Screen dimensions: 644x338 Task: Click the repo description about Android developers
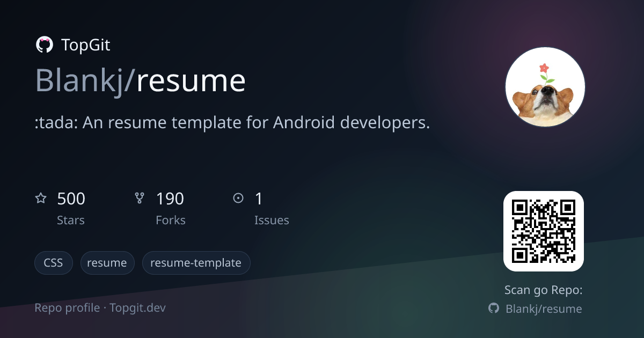pyautogui.click(x=232, y=123)
